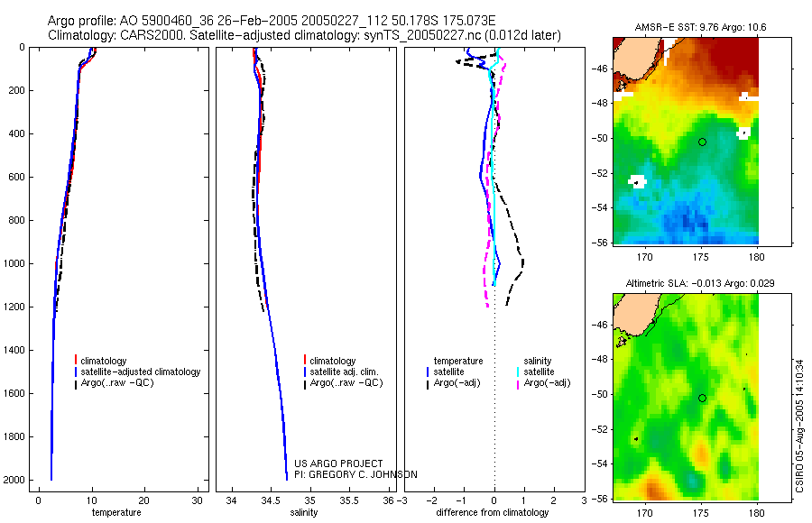
Task: Click 'satellite-adjusted climatology' legend entry in temperature panel
Action: (141, 372)
